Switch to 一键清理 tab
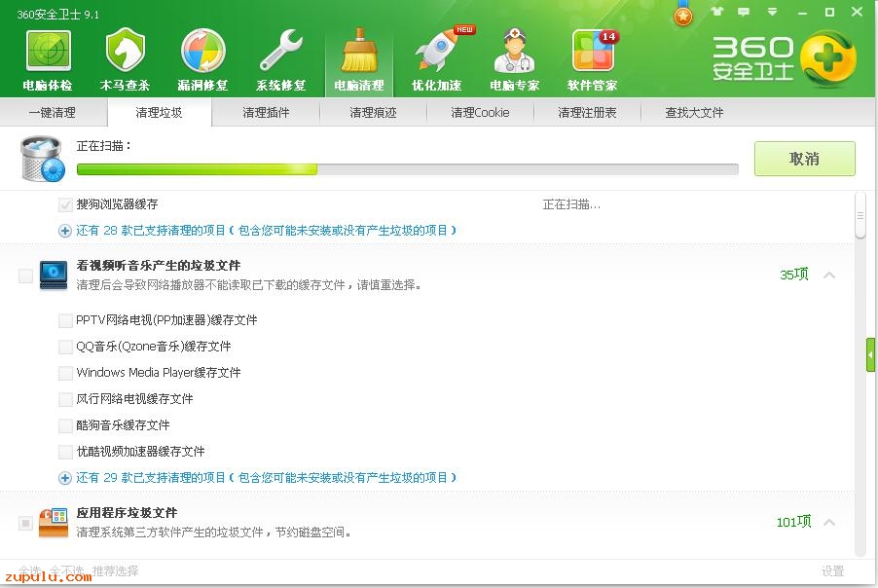 tap(52, 113)
